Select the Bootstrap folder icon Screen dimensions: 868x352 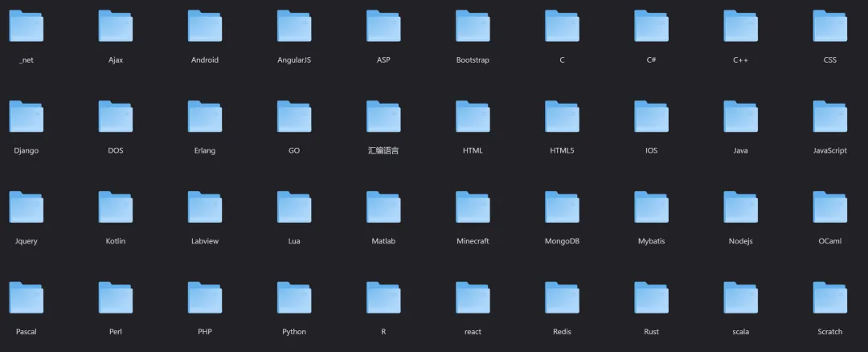click(x=473, y=26)
